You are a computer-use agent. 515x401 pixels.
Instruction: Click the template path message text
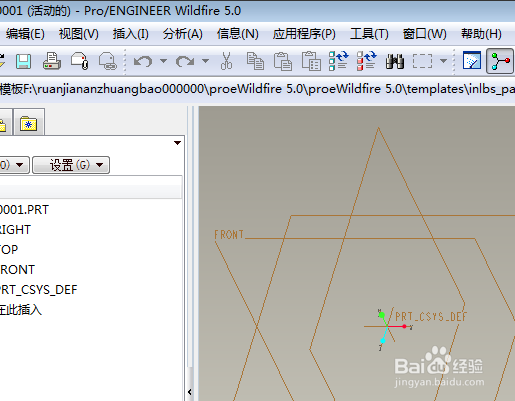(x=257, y=89)
